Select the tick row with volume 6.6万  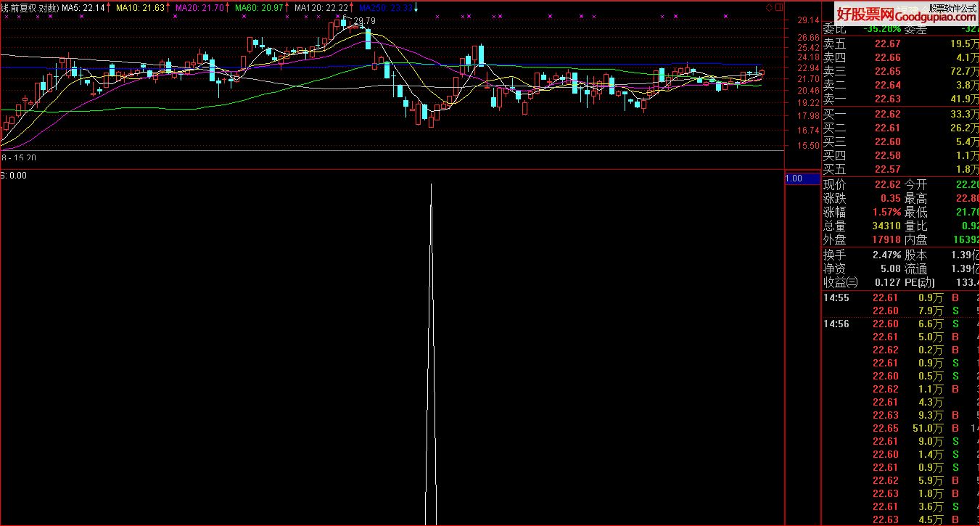point(901,324)
